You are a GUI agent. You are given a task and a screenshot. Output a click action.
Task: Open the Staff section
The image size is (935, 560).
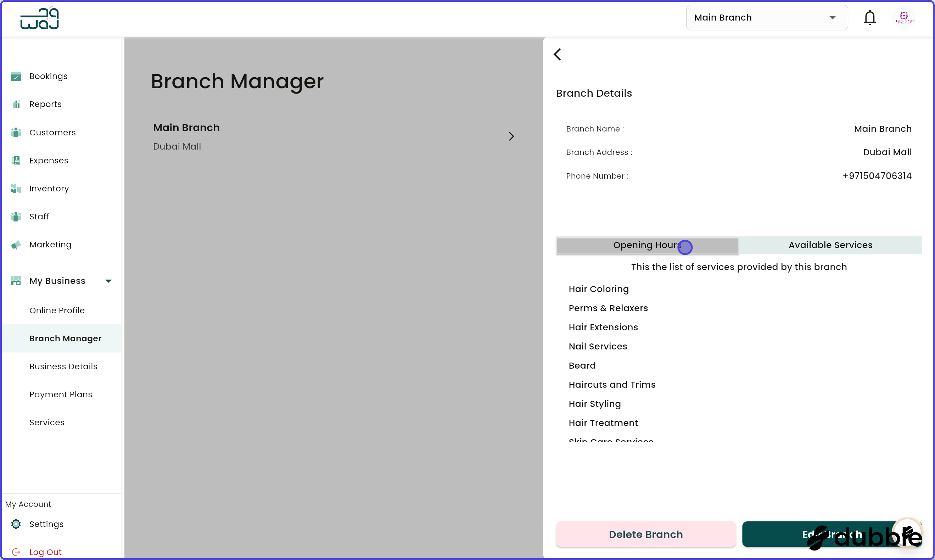pyautogui.click(x=39, y=216)
